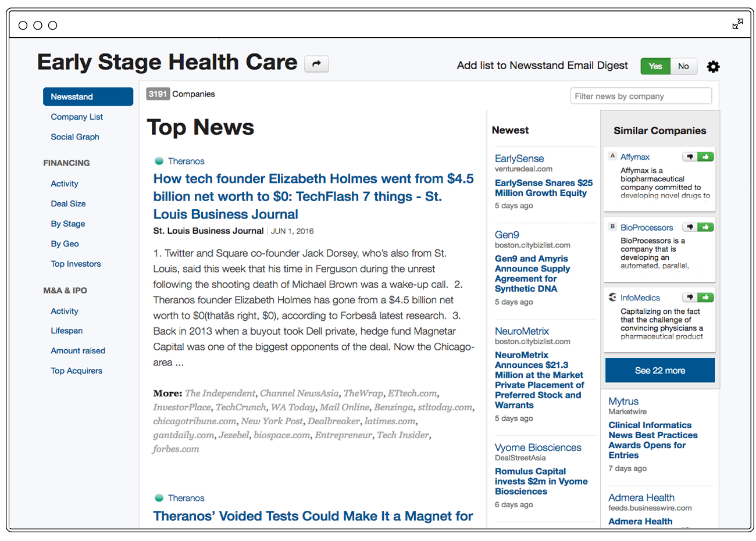Open Affymax in Similar Companies
Image resolution: width=756 pixels, height=541 pixels.
pos(635,157)
